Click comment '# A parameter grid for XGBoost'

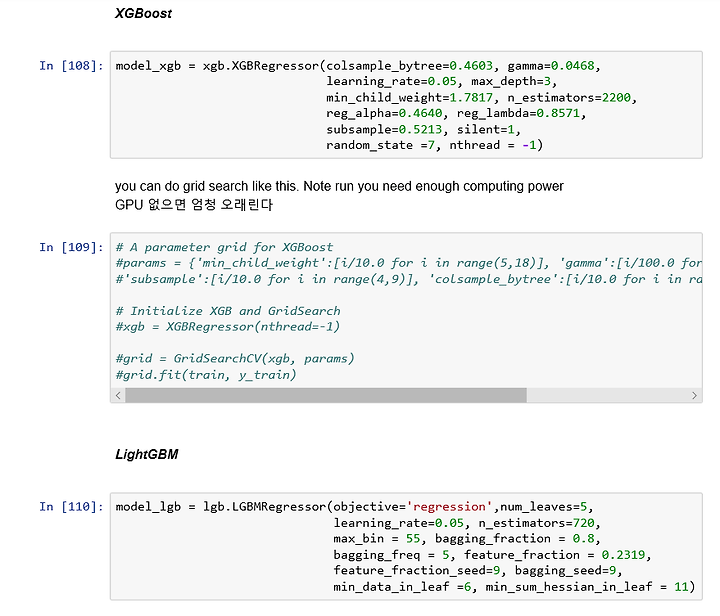pyautogui.click(x=224, y=247)
